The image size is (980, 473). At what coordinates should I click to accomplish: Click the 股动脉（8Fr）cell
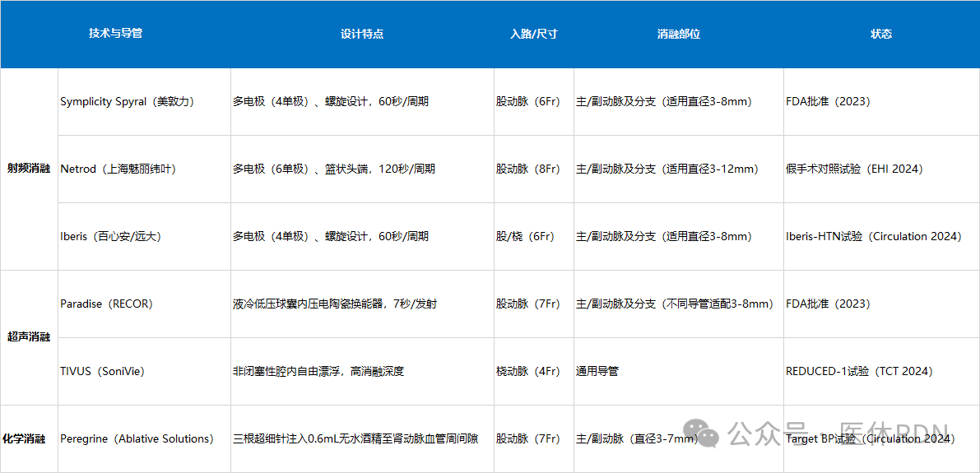[x=534, y=169]
